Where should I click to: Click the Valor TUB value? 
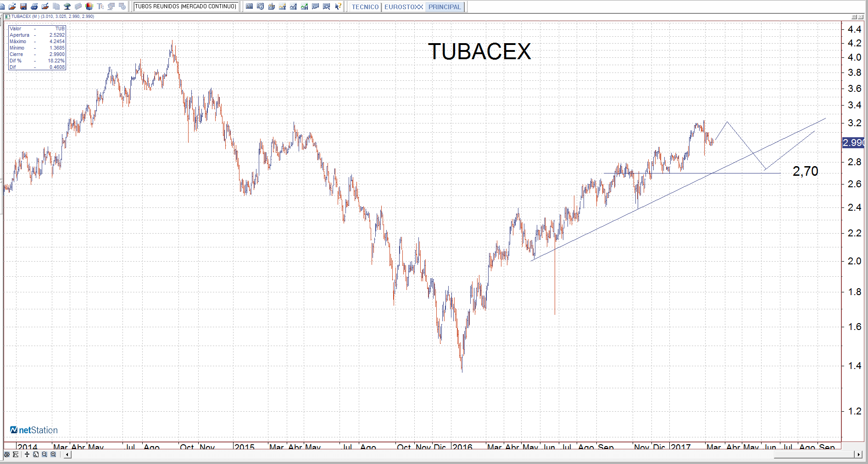click(x=60, y=28)
